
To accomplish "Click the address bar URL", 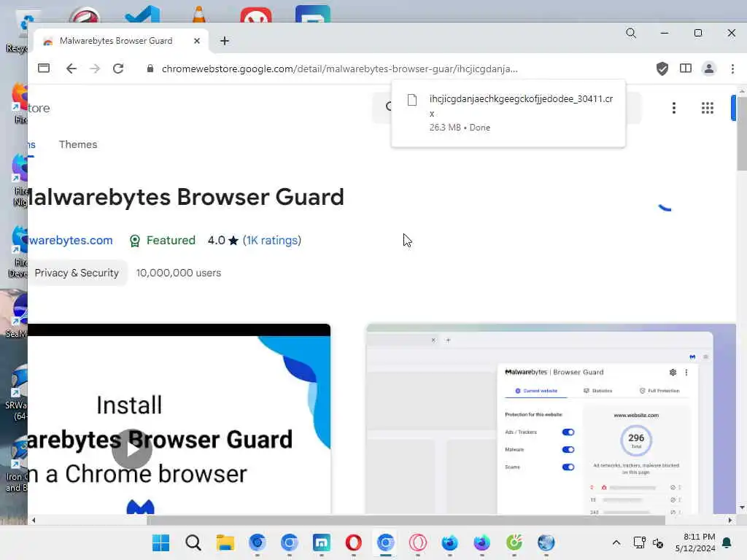I will (339, 69).
